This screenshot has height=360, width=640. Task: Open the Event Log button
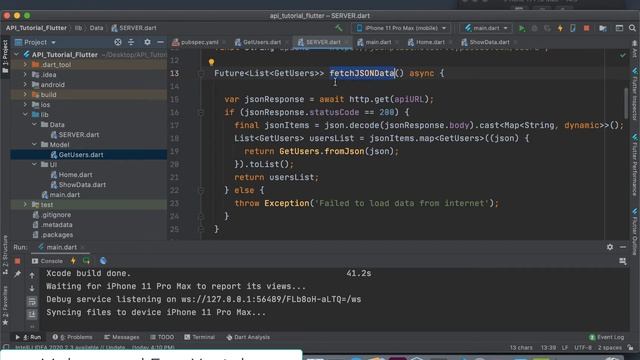click(x=607, y=337)
